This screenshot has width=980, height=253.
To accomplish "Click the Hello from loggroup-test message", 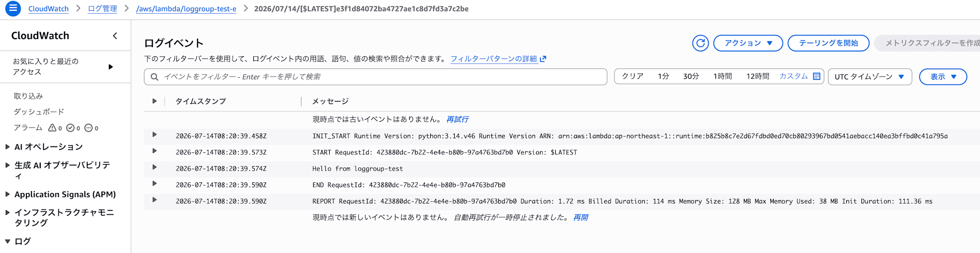I will pyautogui.click(x=358, y=169).
